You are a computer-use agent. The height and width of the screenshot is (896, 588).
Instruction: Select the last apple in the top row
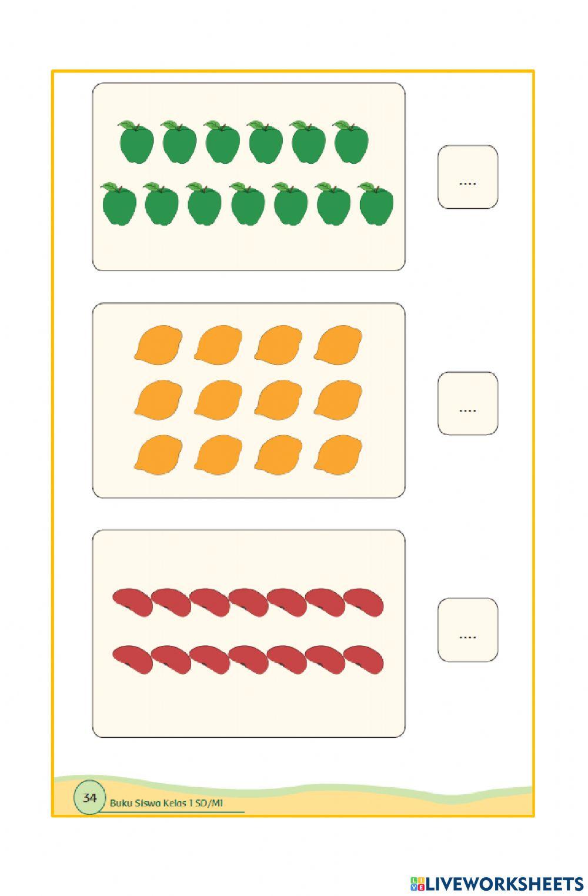pos(352,143)
